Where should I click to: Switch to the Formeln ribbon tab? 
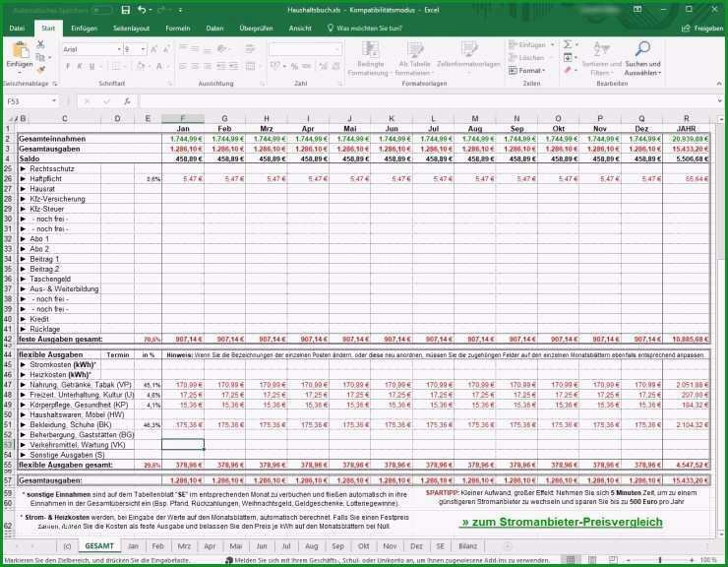(178, 29)
